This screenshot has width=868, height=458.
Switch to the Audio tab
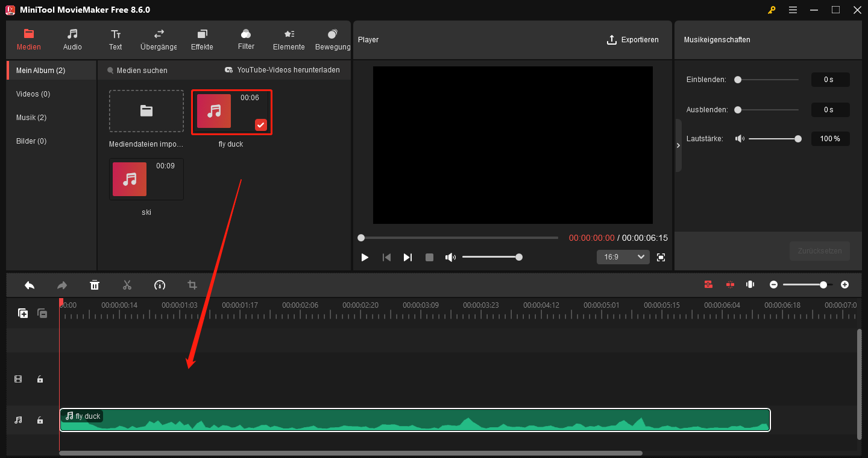pos(72,39)
